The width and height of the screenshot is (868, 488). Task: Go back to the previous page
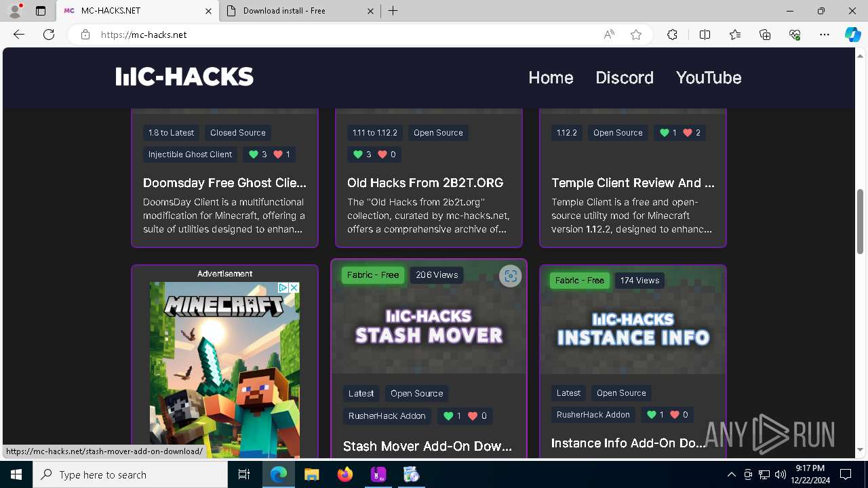pyautogui.click(x=19, y=35)
